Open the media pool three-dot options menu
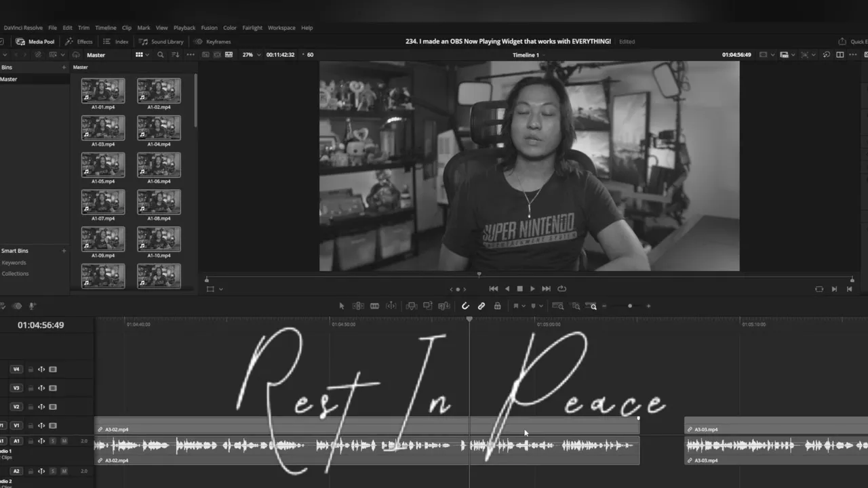This screenshot has height=488, width=868. tap(191, 55)
